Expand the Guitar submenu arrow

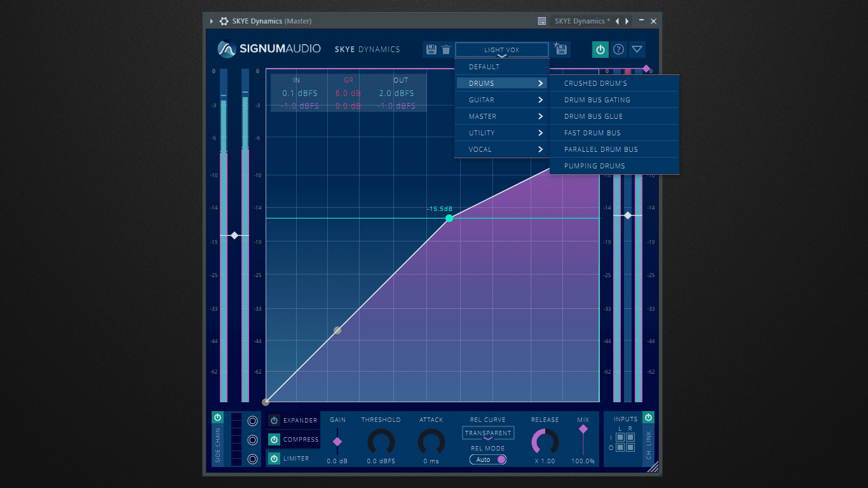click(x=541, y=100)
